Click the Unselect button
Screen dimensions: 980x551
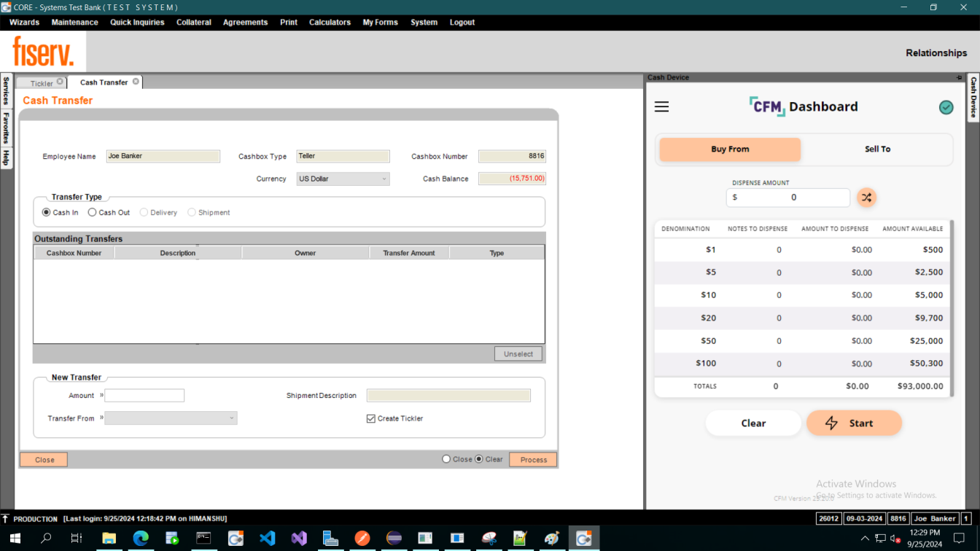tap(518, 354)
